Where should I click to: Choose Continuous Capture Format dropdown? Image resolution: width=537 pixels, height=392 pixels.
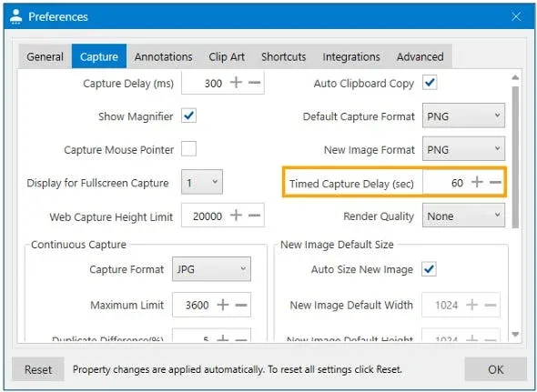coord(211,269)
